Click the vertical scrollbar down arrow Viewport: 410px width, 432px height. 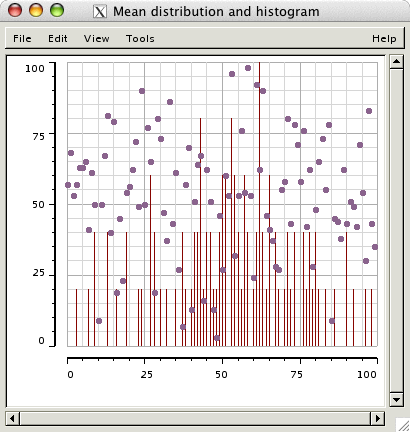396,399
